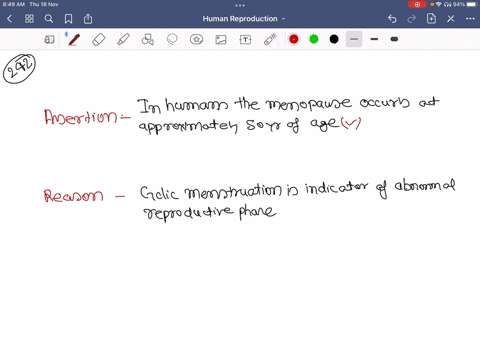Toggle the zoom window tool
Screen dimensions: 480x360
point(49,40)
